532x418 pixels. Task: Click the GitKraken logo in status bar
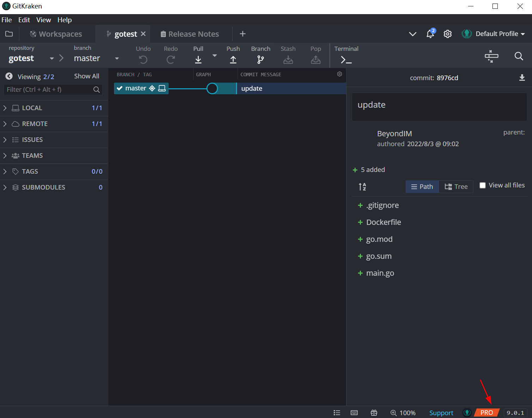pos(467,413)
